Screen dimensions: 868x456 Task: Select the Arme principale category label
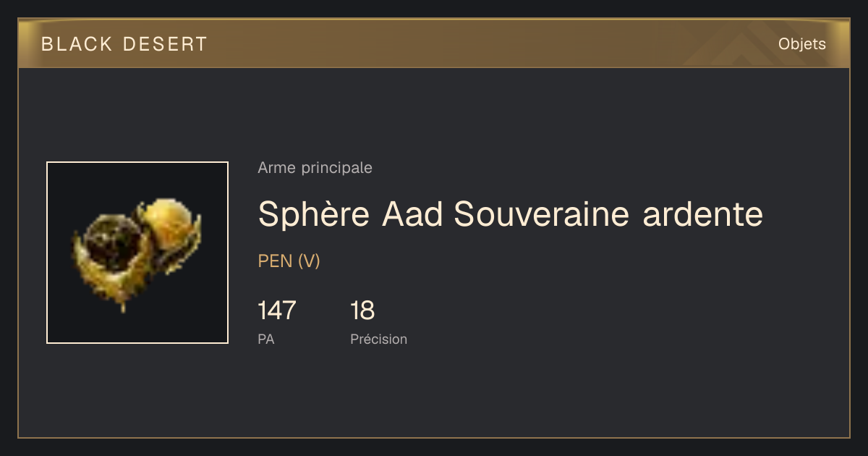click(x=315, y=168)
